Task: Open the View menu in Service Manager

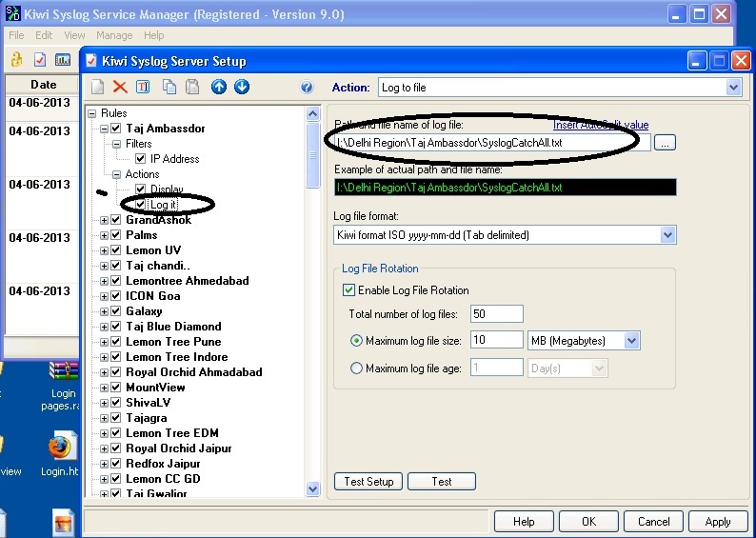Action: click(74, 35)
